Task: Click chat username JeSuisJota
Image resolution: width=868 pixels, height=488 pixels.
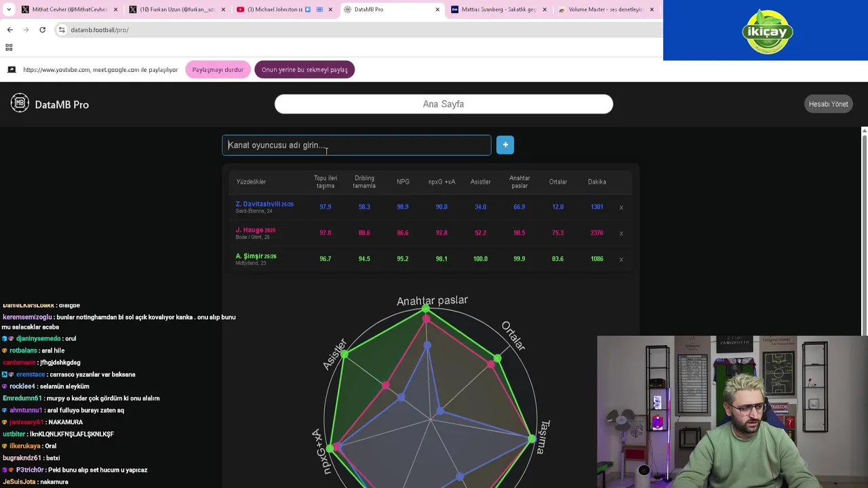Action: 19,482
